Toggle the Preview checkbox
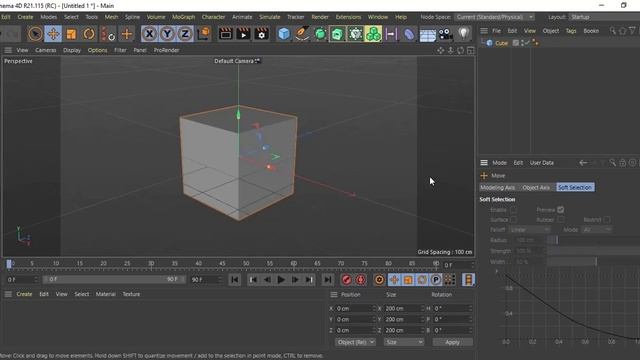Screen dimensions: 640x360 (560, 210)
